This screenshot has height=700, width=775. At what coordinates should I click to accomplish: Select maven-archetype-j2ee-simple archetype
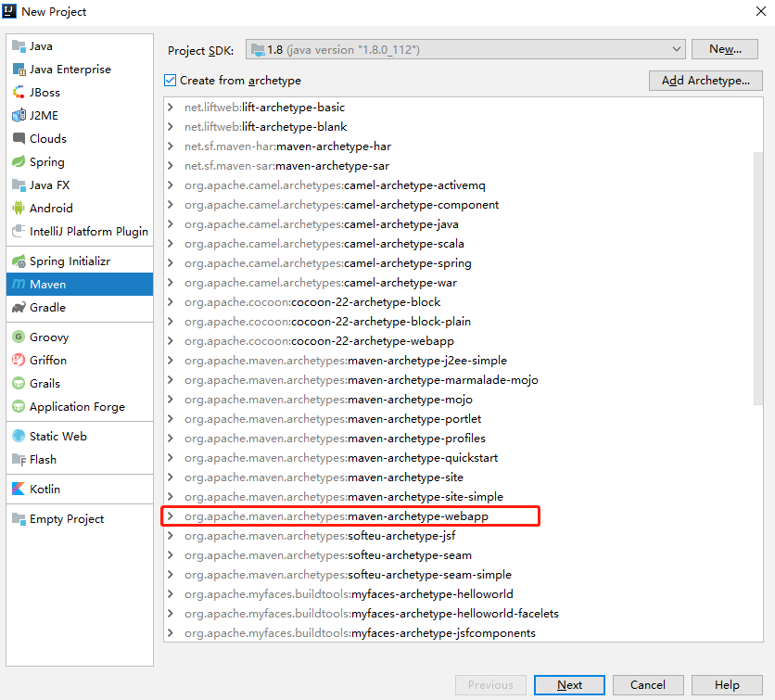click(346, 361)
